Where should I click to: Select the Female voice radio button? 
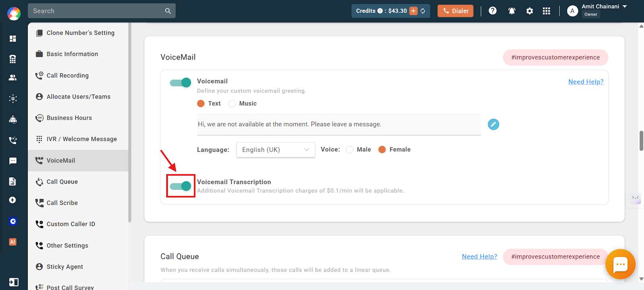(382, 149)
